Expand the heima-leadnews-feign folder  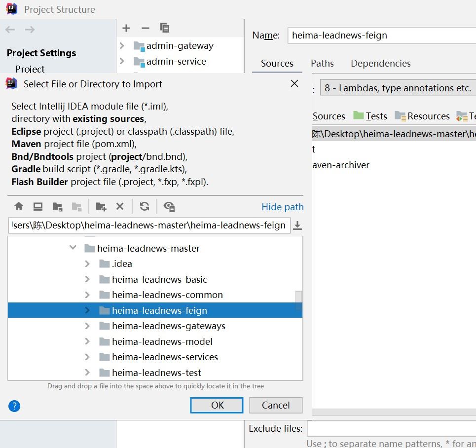[87, 310]
